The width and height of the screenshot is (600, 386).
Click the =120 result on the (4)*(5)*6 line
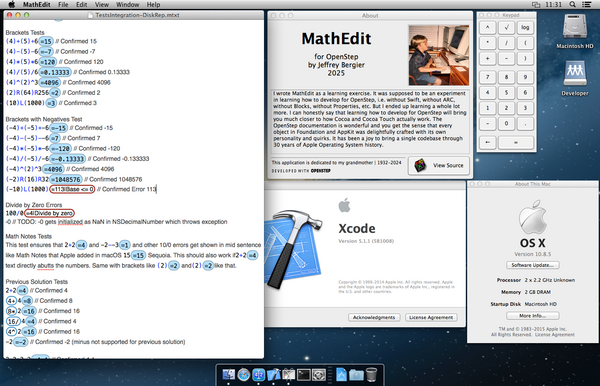point(48,62)
